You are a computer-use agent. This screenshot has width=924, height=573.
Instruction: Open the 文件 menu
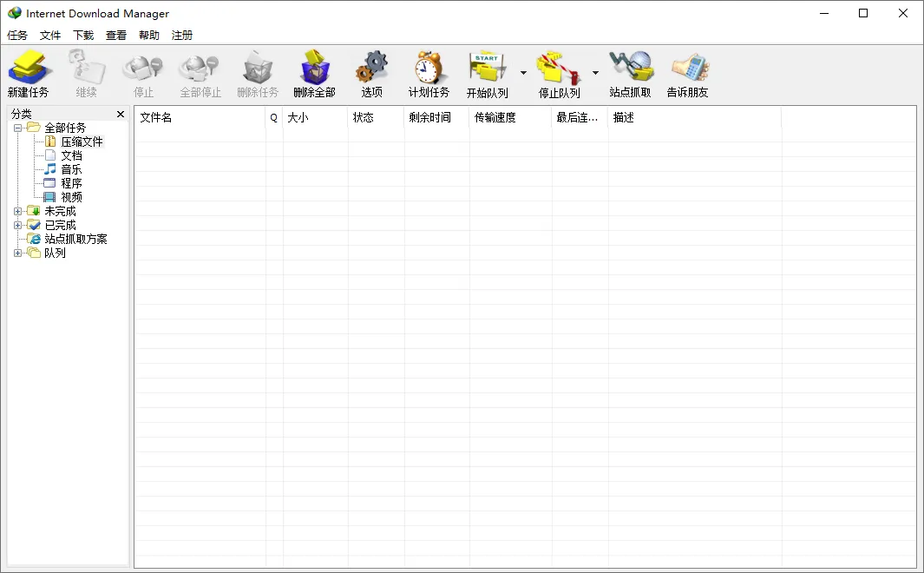[50, 36]
